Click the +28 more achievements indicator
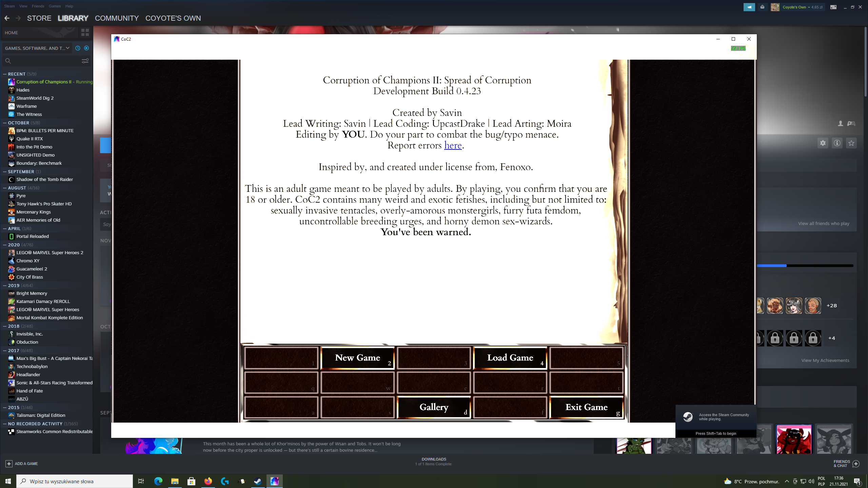 click(x=832, y=306)
